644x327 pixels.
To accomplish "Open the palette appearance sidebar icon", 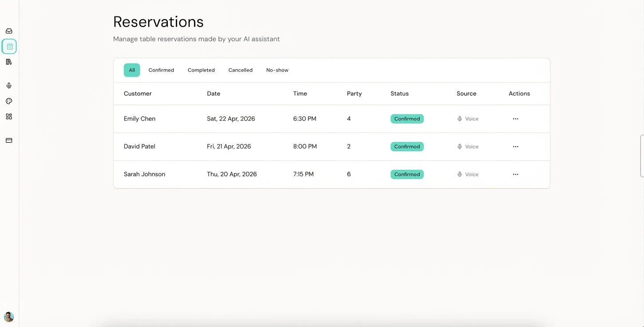I will (x=9, y=101).
